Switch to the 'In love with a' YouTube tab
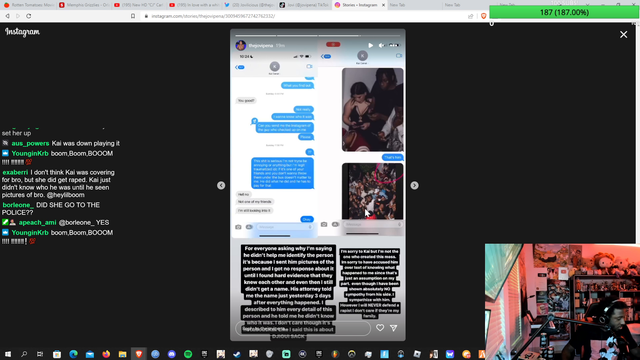The image size is (640, 360). pyautogui.click(x=194, y=5)
